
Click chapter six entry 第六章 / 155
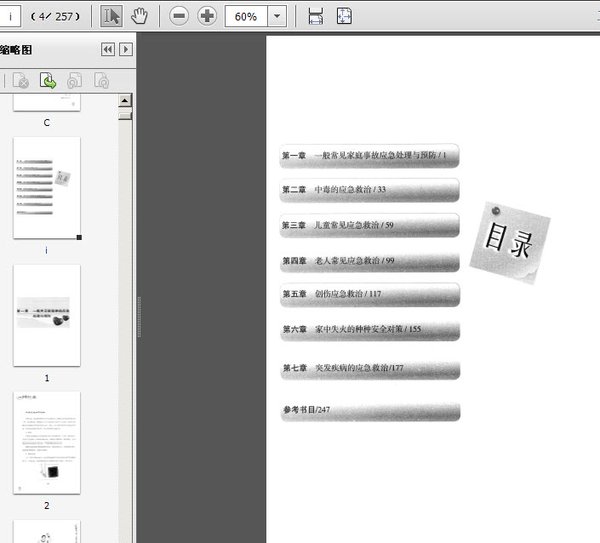pos(370,330)
